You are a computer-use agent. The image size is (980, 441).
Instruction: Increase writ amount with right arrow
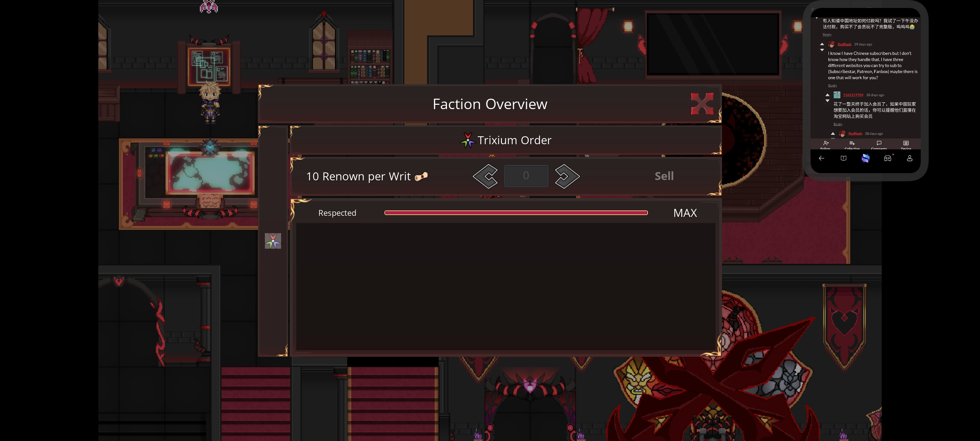(567, 176)
